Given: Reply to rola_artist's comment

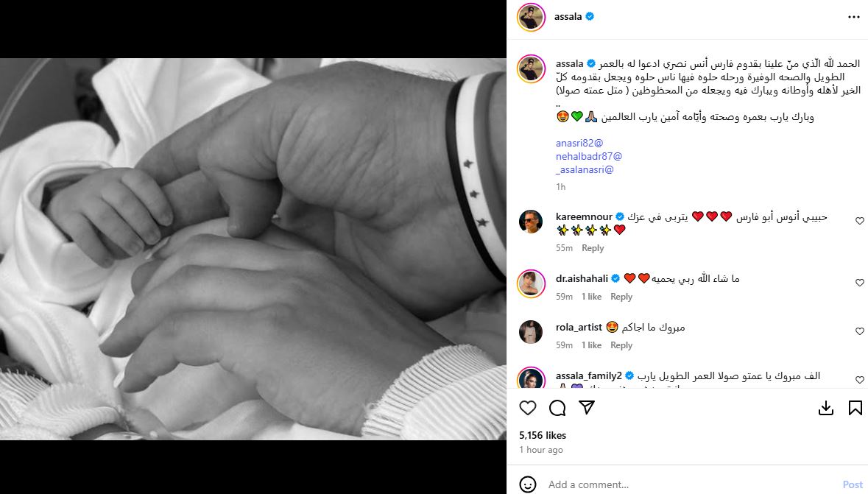Looking at the screenshot, I should click(x=621, y=345).
